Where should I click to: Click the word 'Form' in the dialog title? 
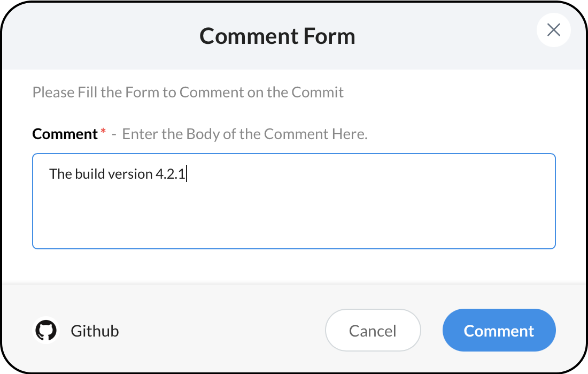tap(329, 36)
